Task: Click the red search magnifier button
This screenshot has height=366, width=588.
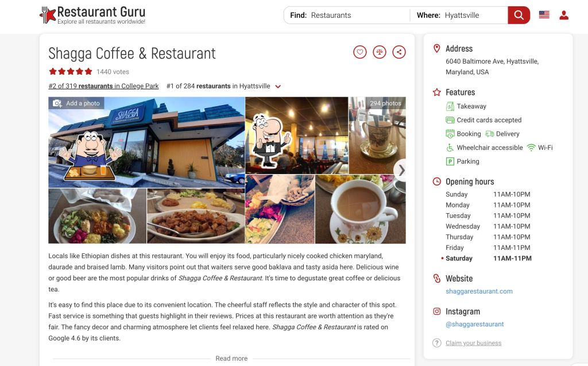Action: [x=519, y=15]
